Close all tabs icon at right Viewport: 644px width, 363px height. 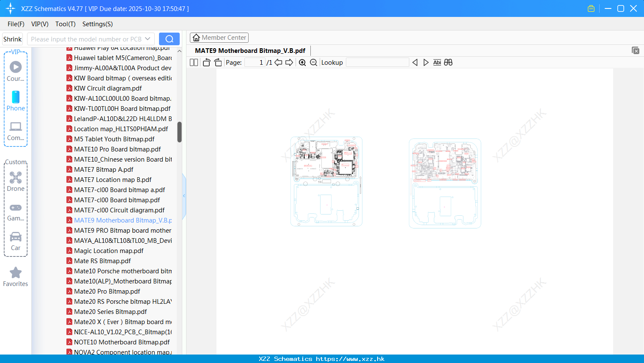(635, 50)
